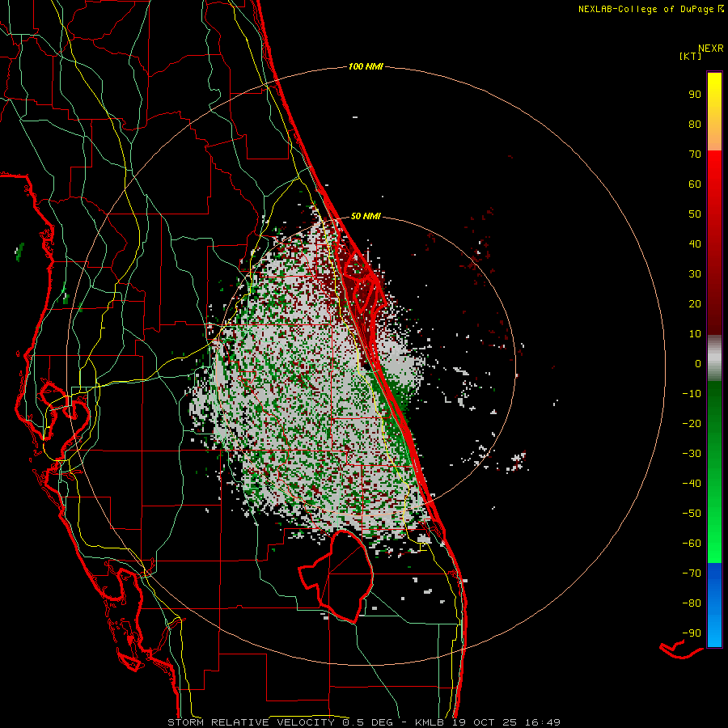Click the 0 knot scale label
The height and width of the screenshot is (728, 728).
click(x=698, y=364)
